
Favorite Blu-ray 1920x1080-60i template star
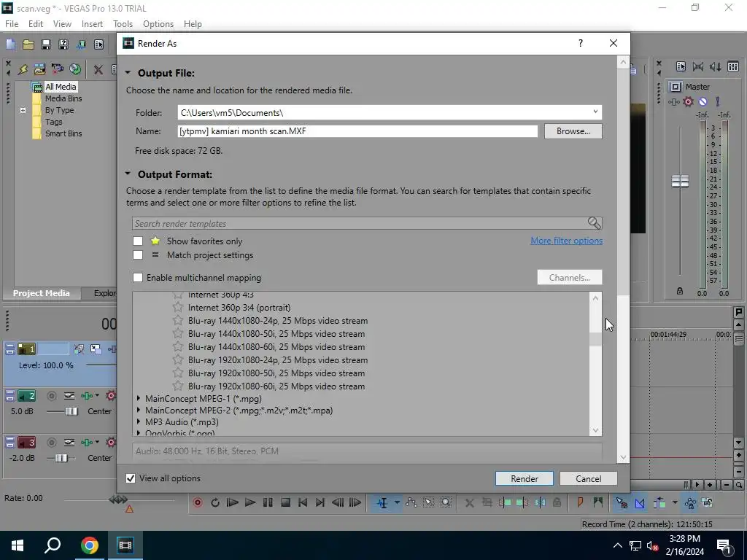point(178,386)
